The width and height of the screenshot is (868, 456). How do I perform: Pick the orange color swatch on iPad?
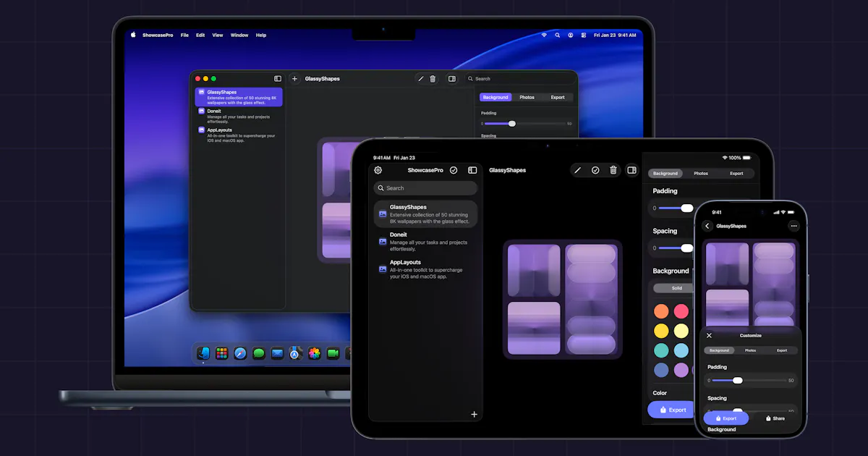click(x=661, y=311)
